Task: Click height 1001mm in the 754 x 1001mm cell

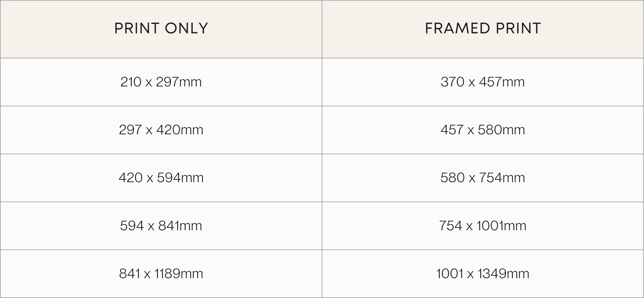Action: 501,226
